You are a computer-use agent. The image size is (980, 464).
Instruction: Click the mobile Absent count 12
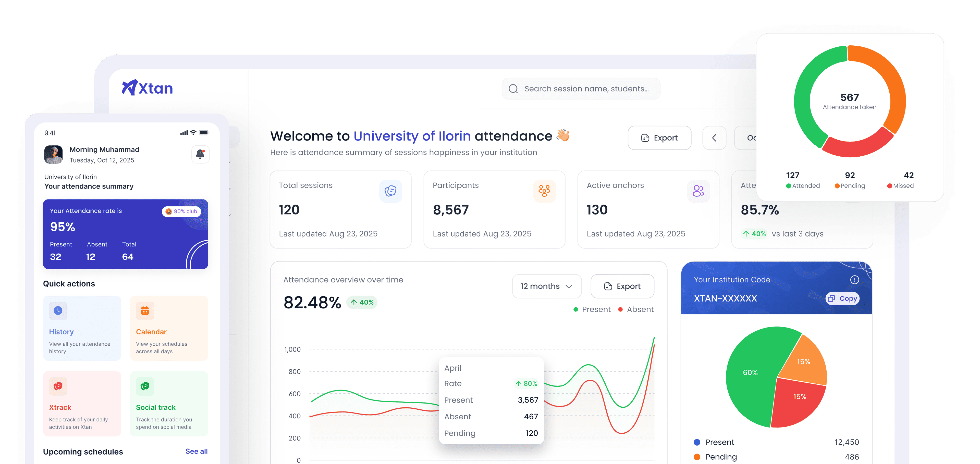coord(91,257)
